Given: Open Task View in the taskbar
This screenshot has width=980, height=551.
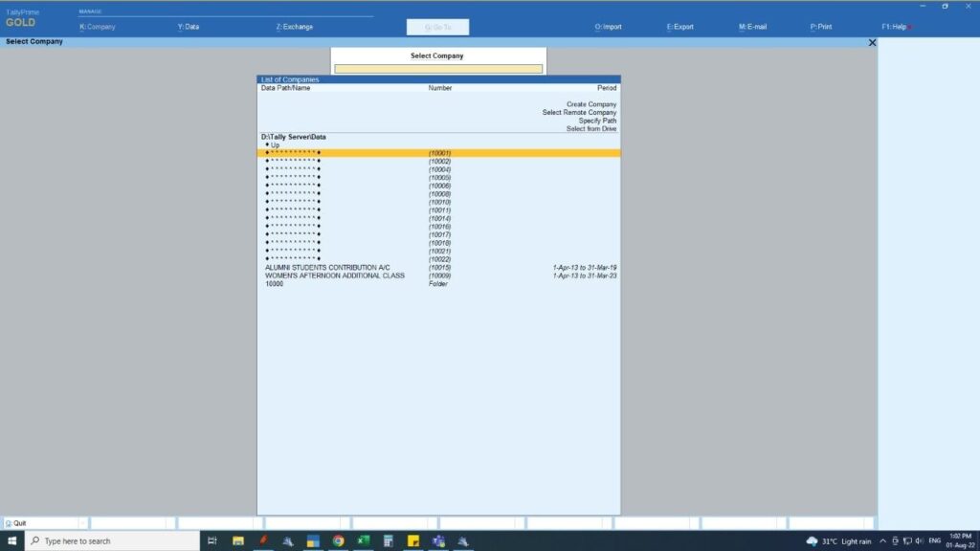Looking at the screenshot, I should tap(212, 540).
